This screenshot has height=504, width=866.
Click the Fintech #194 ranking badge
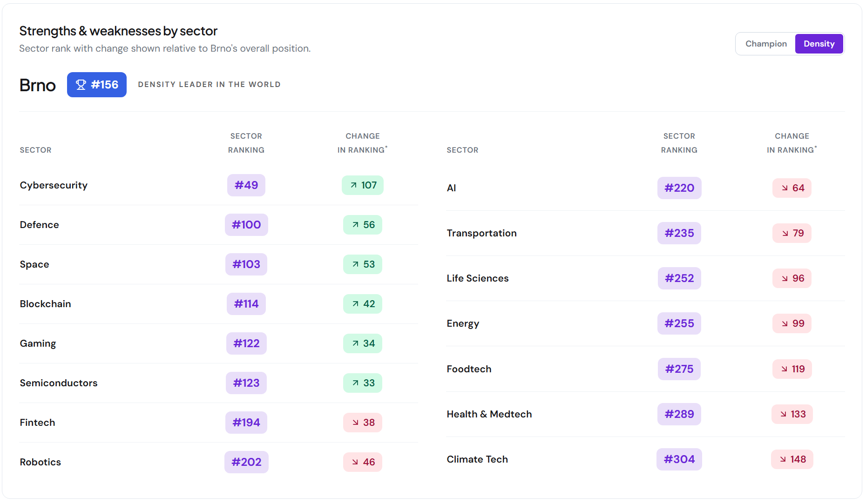(x=246, y=423)
